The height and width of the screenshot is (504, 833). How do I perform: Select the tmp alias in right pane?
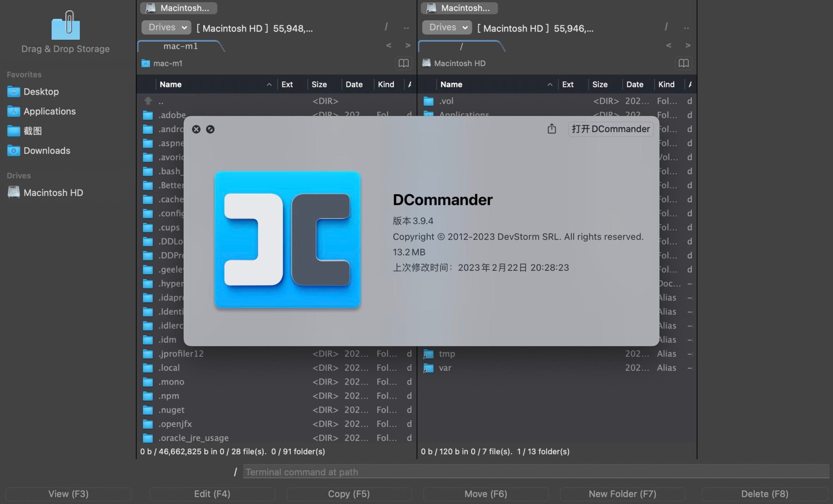pyautogui.click(x=557, y=354)
